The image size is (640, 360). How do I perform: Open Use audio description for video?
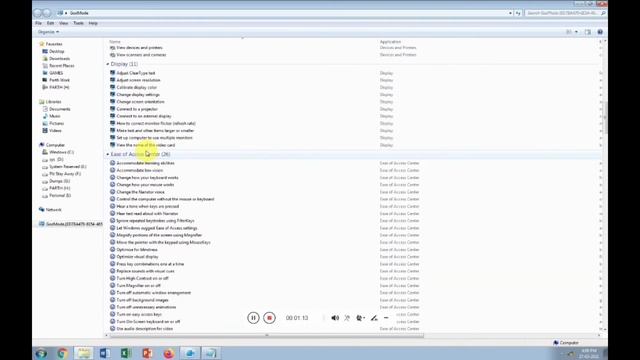[144, 329]
